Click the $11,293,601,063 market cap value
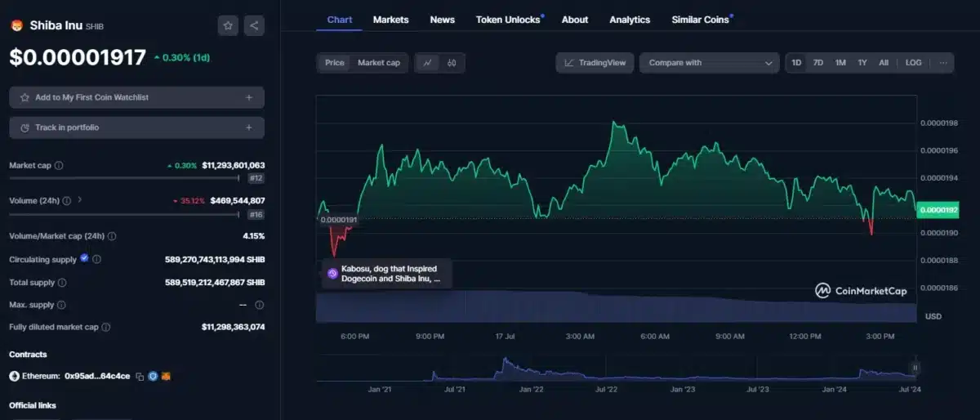Image resolution: width=980 pixels, height=420 pixels. (234, 165)
